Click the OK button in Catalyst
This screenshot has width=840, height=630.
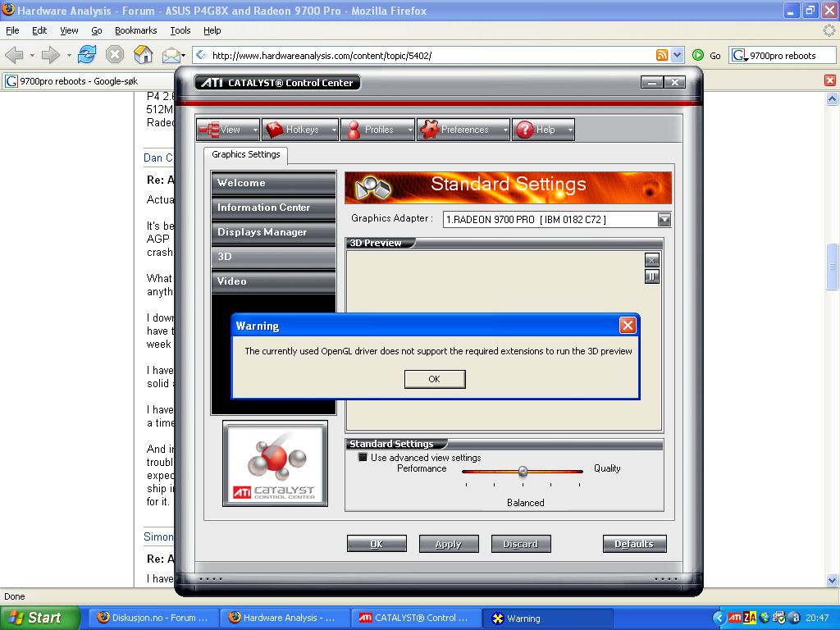[x=377, y=544]
